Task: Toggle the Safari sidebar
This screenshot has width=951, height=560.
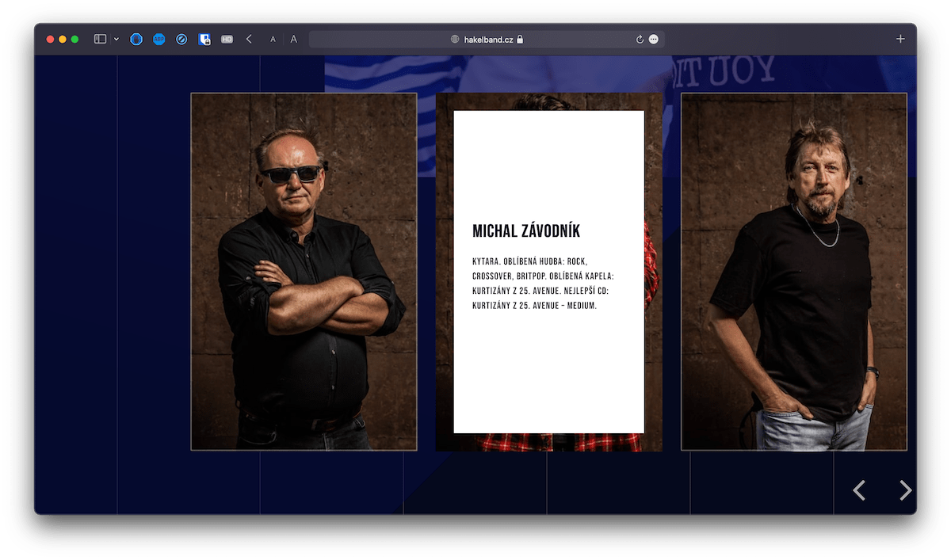Action: pyautogui.click(x=100, y=39)
